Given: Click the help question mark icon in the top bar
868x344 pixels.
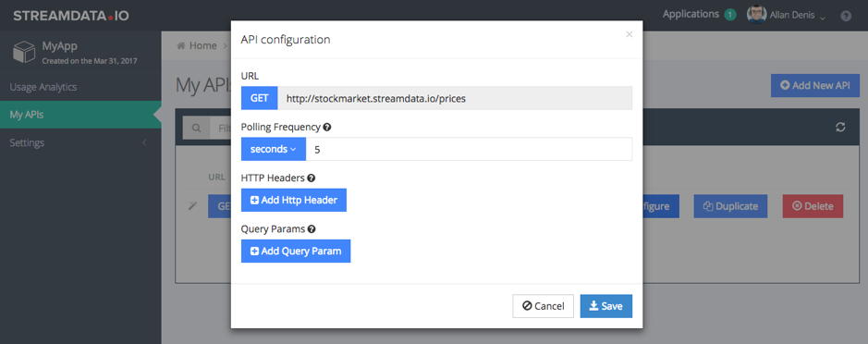Looking at the screenshot, I should point(846,16).
